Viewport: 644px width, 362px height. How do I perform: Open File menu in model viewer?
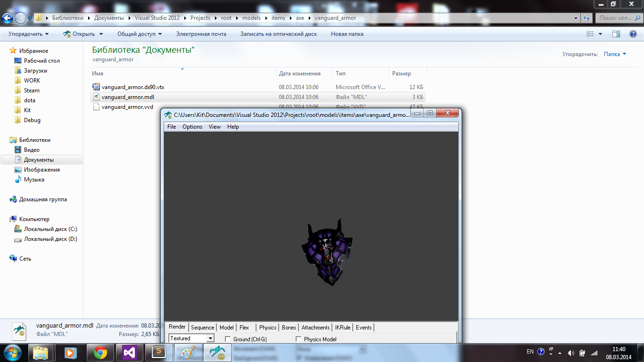(172, 127)
